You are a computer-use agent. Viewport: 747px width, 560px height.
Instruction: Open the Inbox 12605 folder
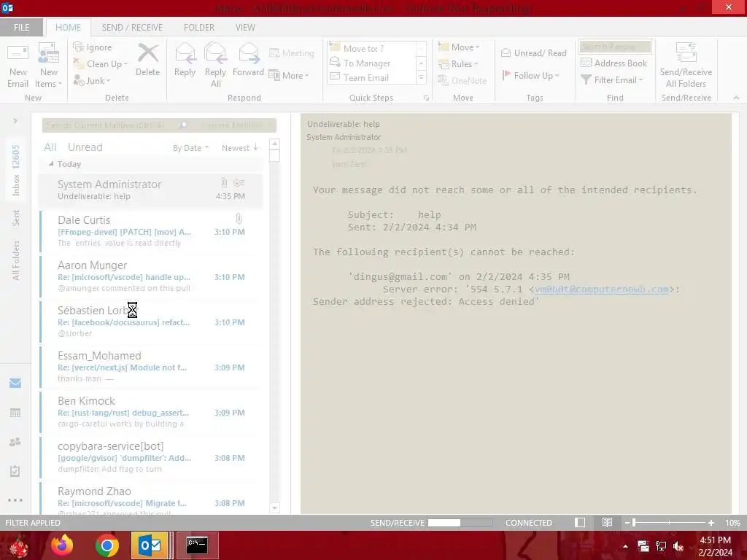click(x=16, y=171)
